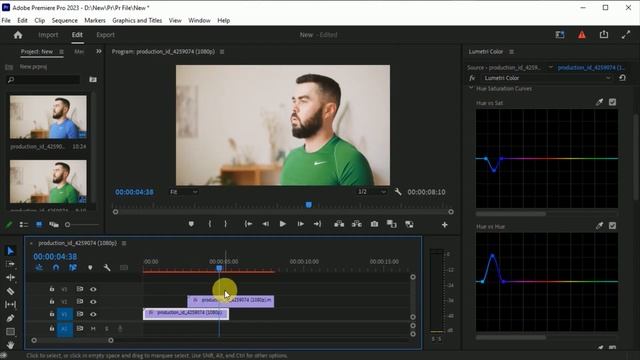Select the Rectangle tool
The height and width of the screenshot is (360, 640).
click(10, 331)
